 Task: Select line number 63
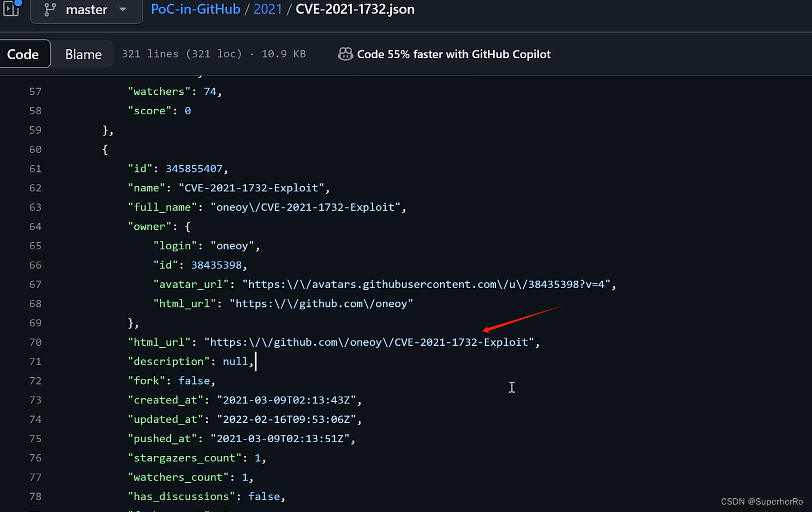click(x=35, y=207)
